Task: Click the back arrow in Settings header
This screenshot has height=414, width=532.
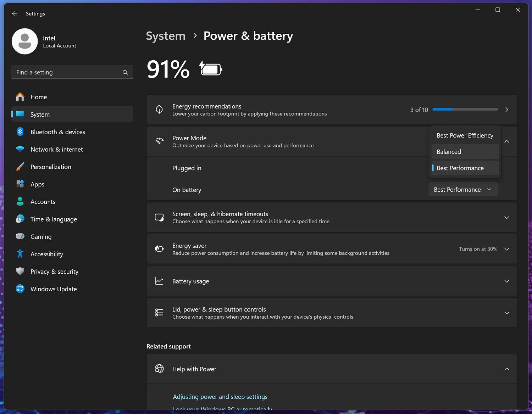Action: click(15, 13)
